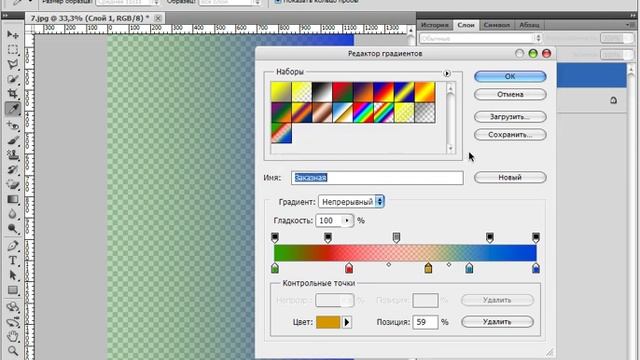Image resolution: width=640 pixels, height=360 pixels.
Task: Click the Позиция field showing 59
Action: click(x=425, y=322)
